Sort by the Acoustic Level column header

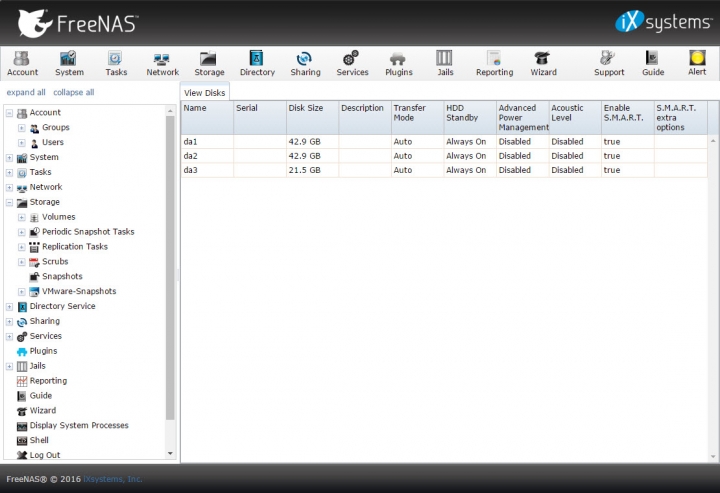(x=575, y=118)
